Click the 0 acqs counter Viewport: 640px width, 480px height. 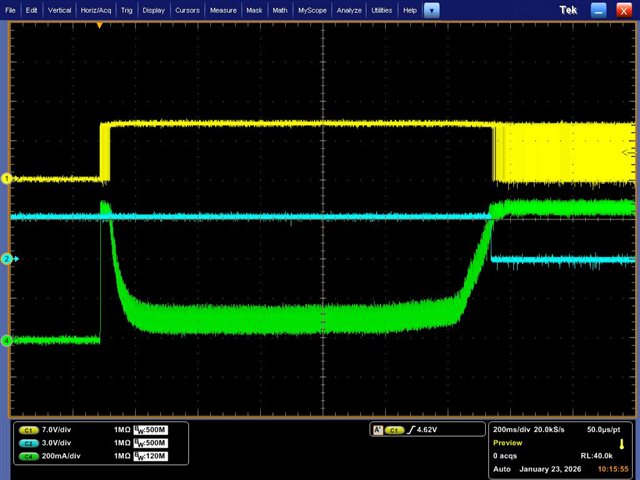click(505, 456)
